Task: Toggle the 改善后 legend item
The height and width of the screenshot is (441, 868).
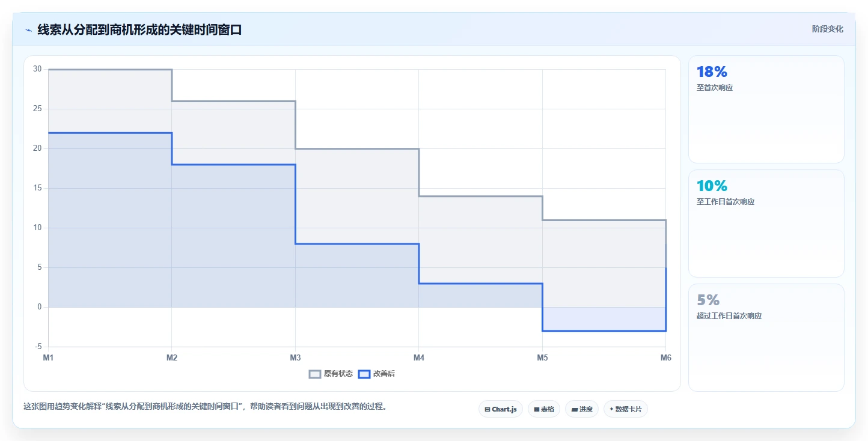Action: pyautogui.click(x=377, y=374)
